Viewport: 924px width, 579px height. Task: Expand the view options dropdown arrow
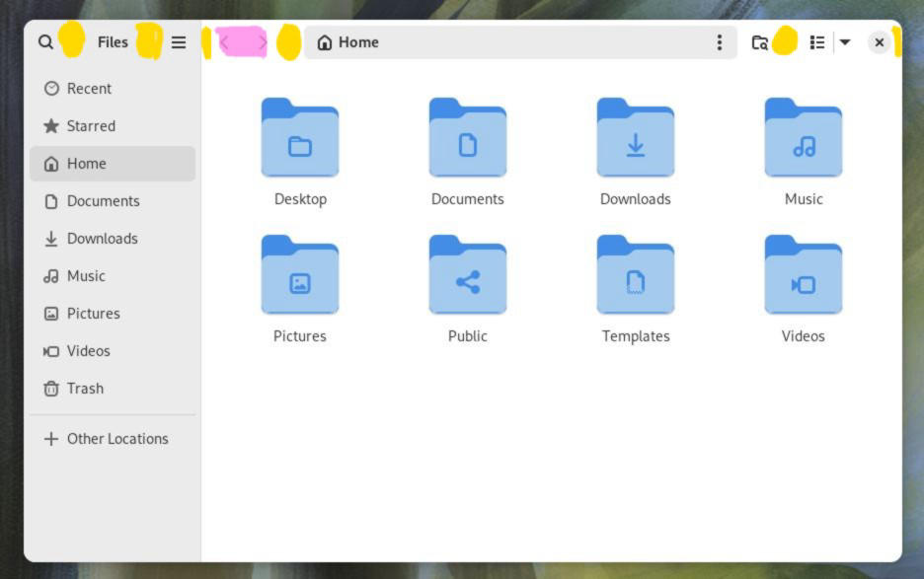tap(845, 42)
